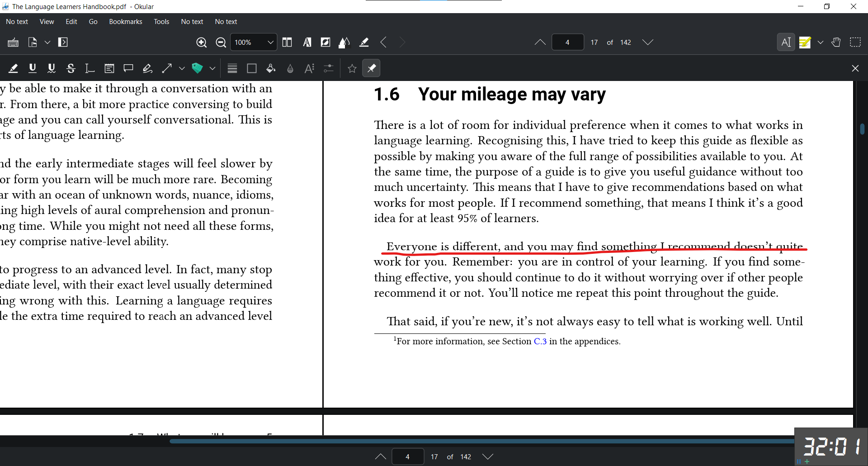Switch to the Browse hand tool
Image resolution: width=868 pixels, height=466 pixels.
[836, 43]
